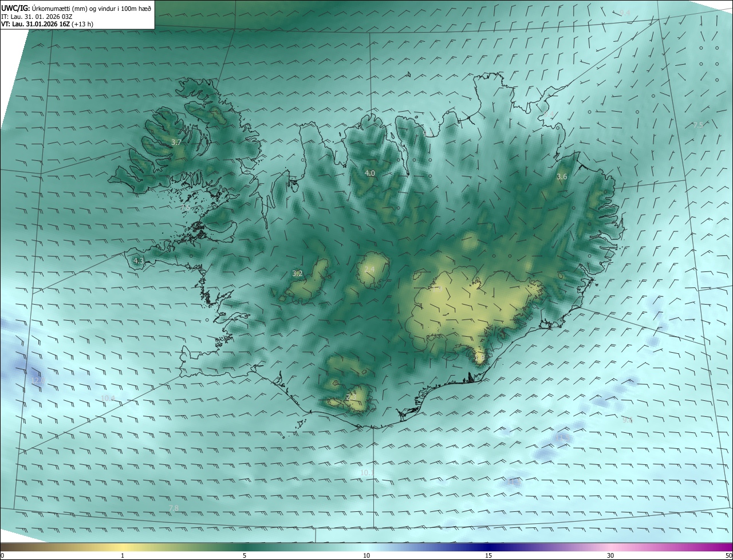733x560 pixels.
Task: Click the colorbar tick label "10"
Action: (x=366, y=555)
